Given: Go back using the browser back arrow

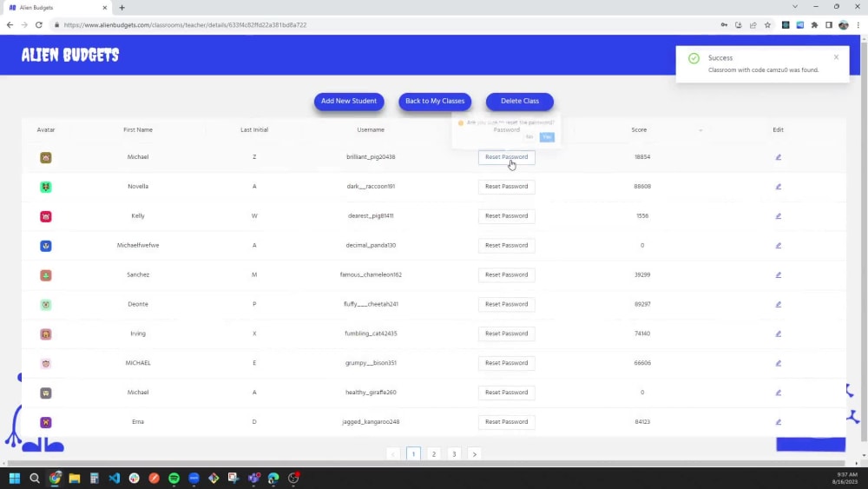Looking at the screenshot, I should [10, 25].
